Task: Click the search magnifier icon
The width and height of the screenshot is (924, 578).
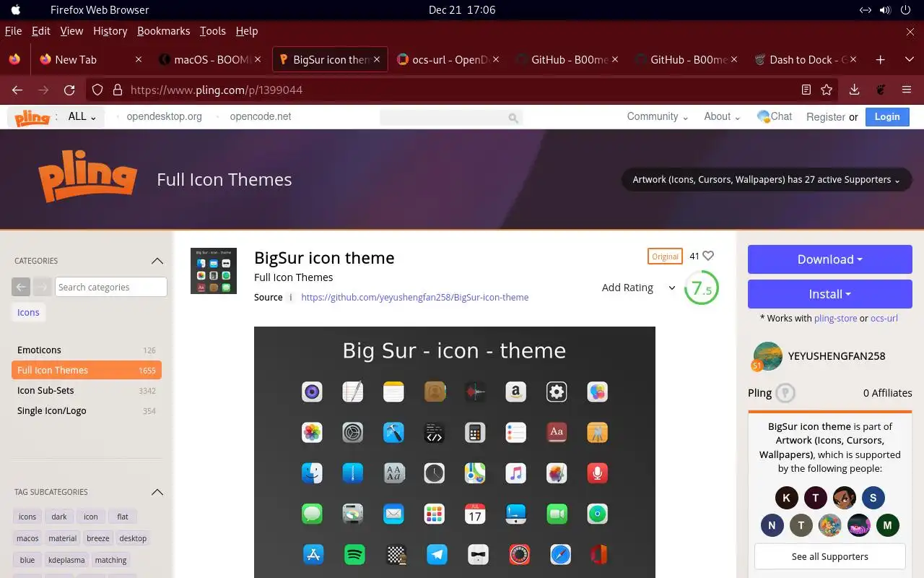Action: click(513, 118)
